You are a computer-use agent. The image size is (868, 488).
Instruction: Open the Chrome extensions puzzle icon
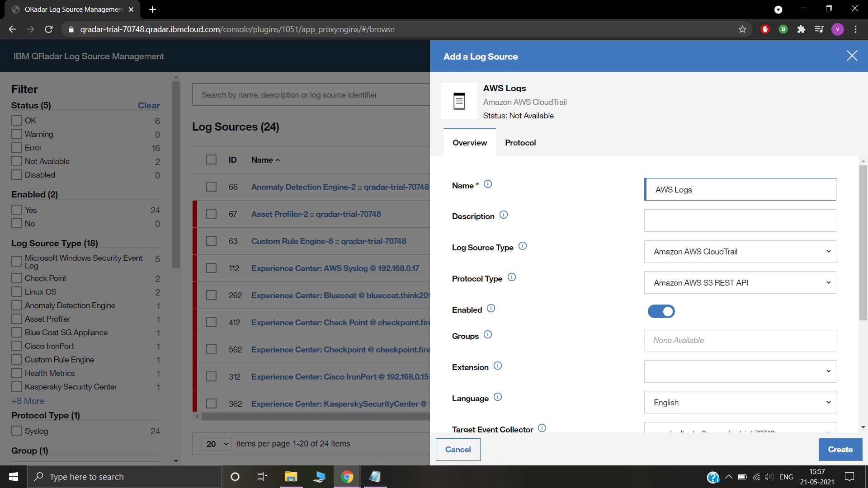801,29
